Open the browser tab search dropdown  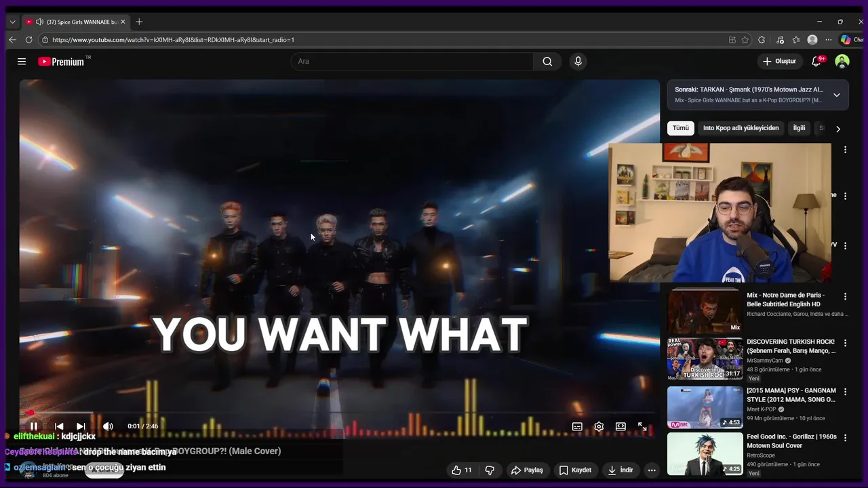coord(12,22)
